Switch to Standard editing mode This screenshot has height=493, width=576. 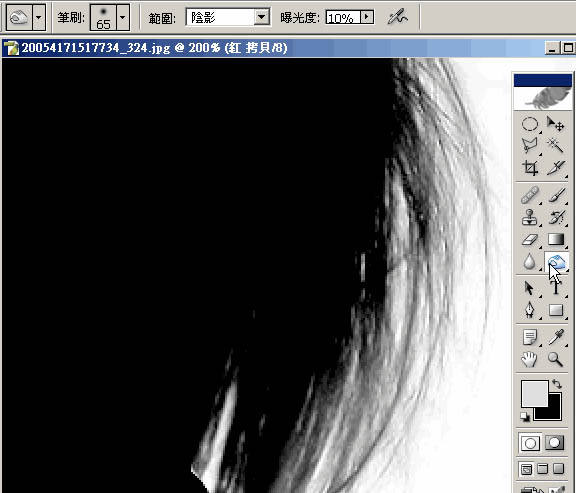tap(530, 443)
